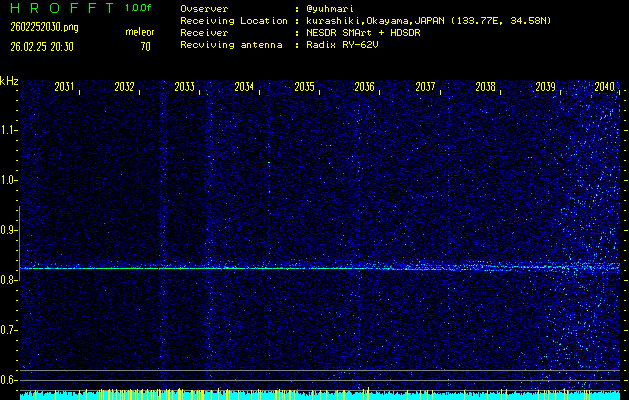Click the 2038 time marker
The image size is (629, 400).
pyautogui.click(x=485, y=87)
